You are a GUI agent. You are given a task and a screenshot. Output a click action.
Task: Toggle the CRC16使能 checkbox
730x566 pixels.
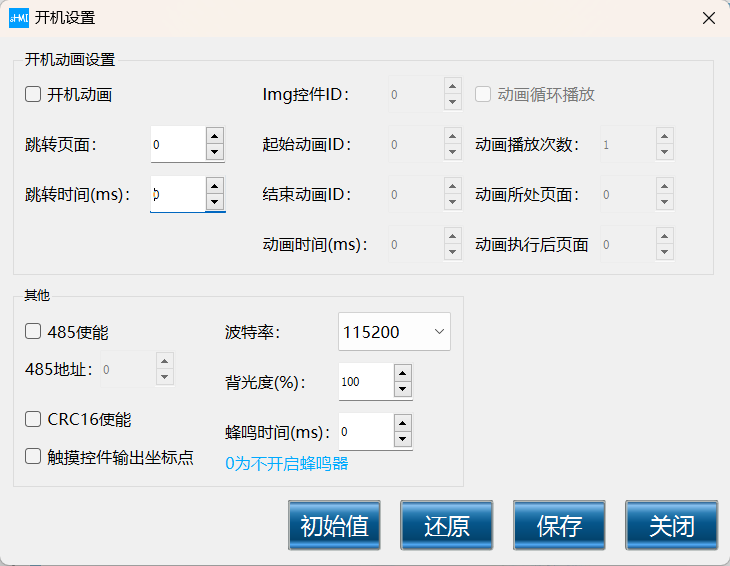[33, 419]
